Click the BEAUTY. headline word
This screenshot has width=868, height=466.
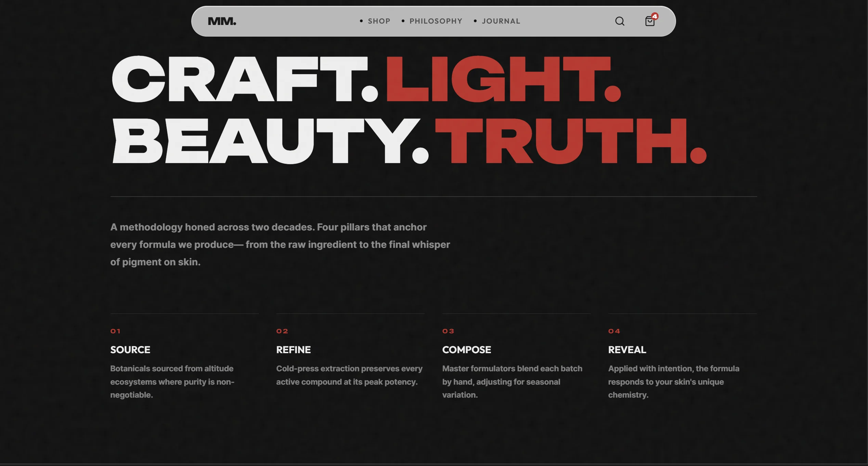pyautogui.click(x=270, y=142)
